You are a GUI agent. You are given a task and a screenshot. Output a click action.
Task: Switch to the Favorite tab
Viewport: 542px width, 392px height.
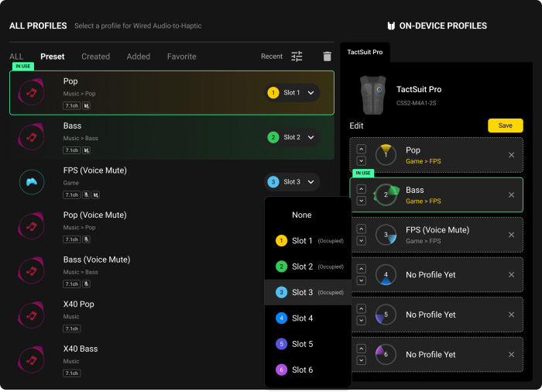tap(181, 57)
